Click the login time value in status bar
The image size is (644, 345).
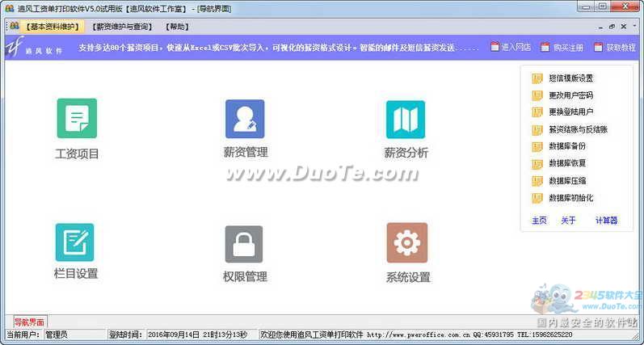[202, 334]
